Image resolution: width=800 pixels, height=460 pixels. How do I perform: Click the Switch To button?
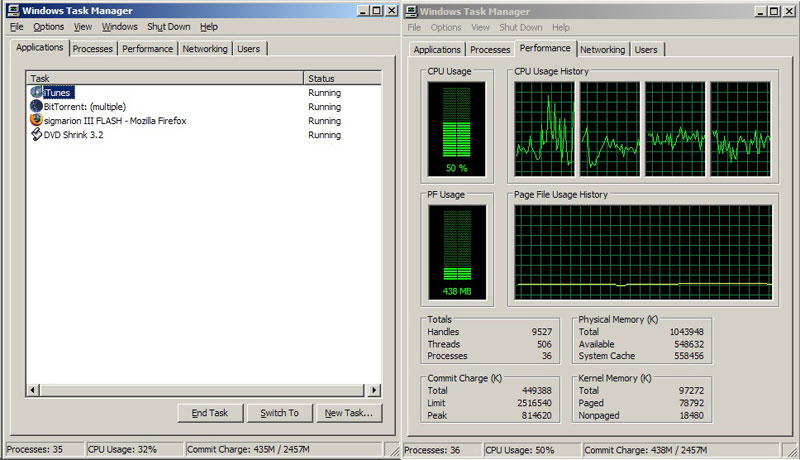point(280,413)
